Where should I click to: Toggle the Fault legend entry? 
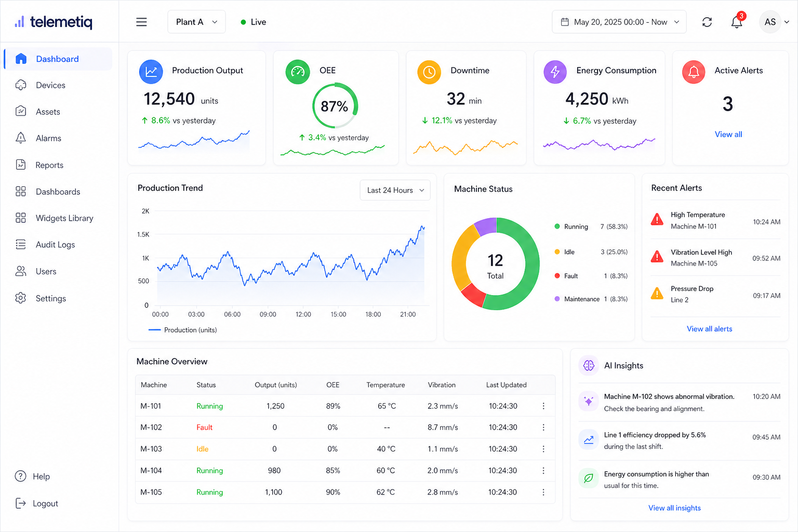591,276
